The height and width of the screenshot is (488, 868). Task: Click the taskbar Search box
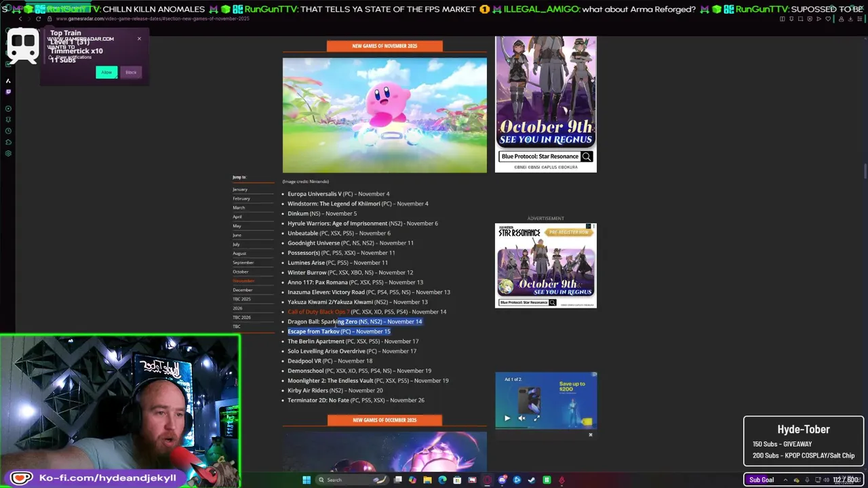click(x=352, y=480)
